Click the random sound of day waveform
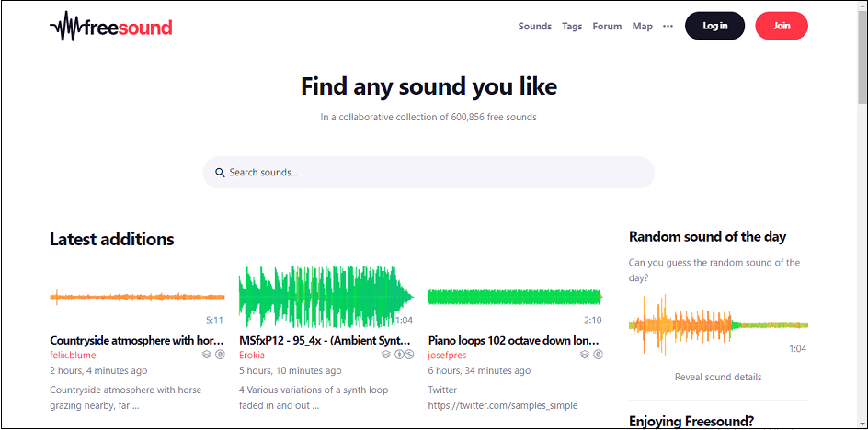 tap(718, 325)
